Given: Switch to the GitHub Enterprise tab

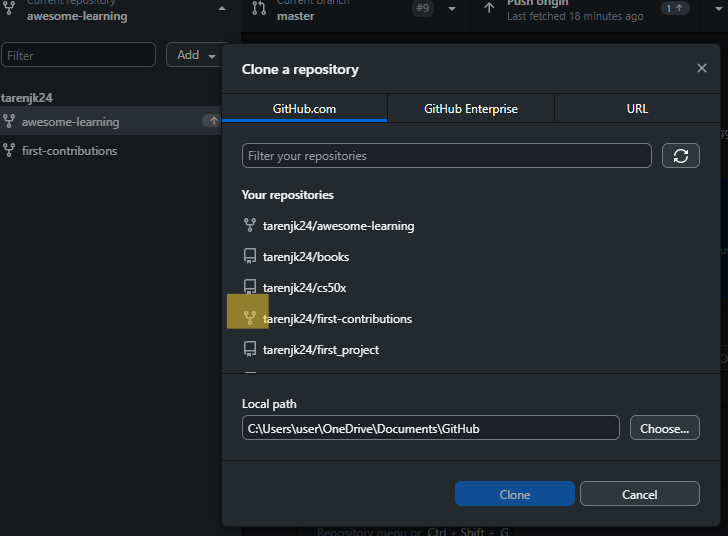Looking at the screenshot, I should (471, 109).
